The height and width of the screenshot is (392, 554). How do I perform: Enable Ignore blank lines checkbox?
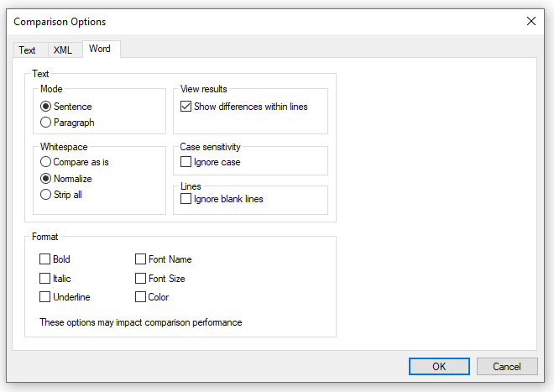click(186, 199)
